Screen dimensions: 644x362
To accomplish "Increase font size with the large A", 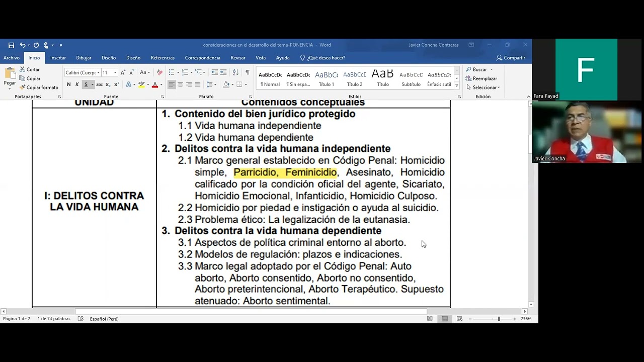I will [x=123, y=72].
